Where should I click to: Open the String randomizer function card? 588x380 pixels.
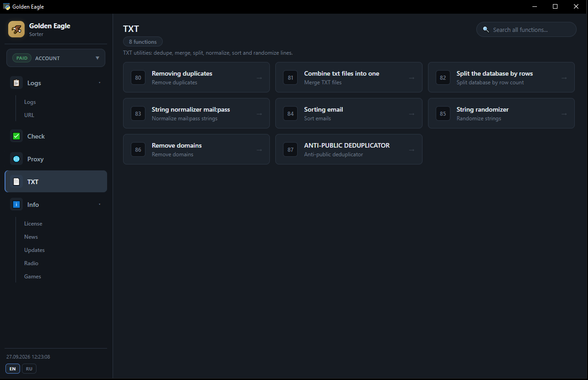(x=501, y=113)
